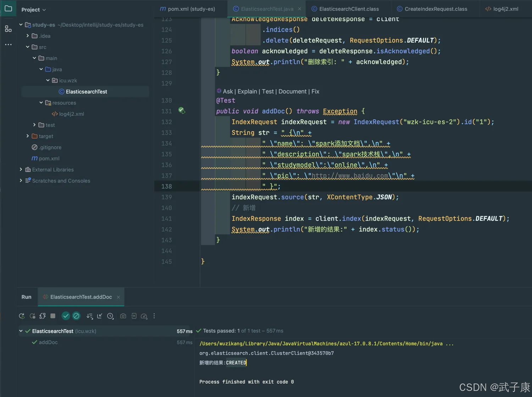The width and height of the screenshot is (532, 397).
Task: Click Rerun Failed Tests icon
Action: click(32, 316)
